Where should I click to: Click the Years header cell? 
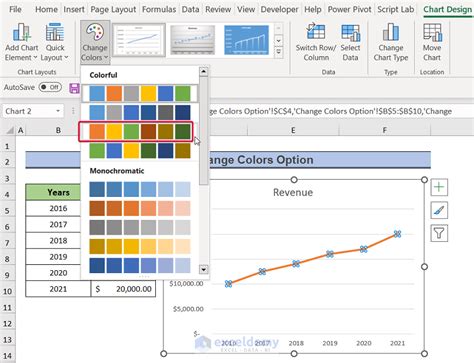pos(53,192)
